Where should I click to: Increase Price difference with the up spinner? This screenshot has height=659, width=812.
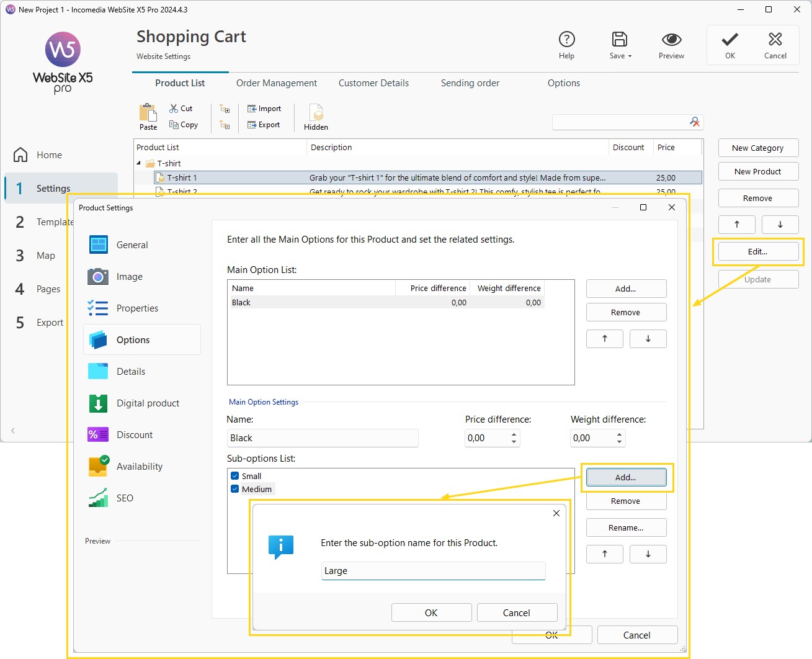click(x=514, y=435)
